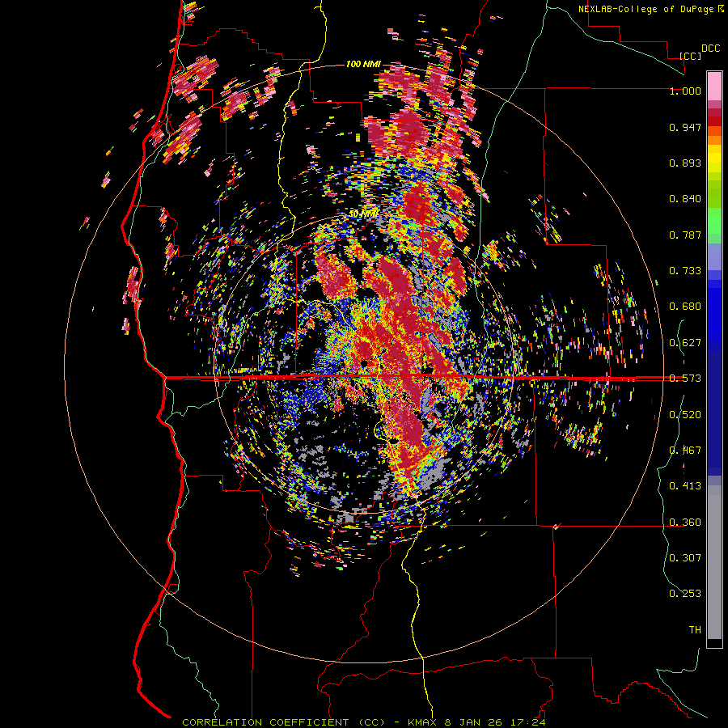Image resolution: width=728 pixels, height=728 pixels.
Task: Click the 0.947 scale value
Action: click(685, 127)
